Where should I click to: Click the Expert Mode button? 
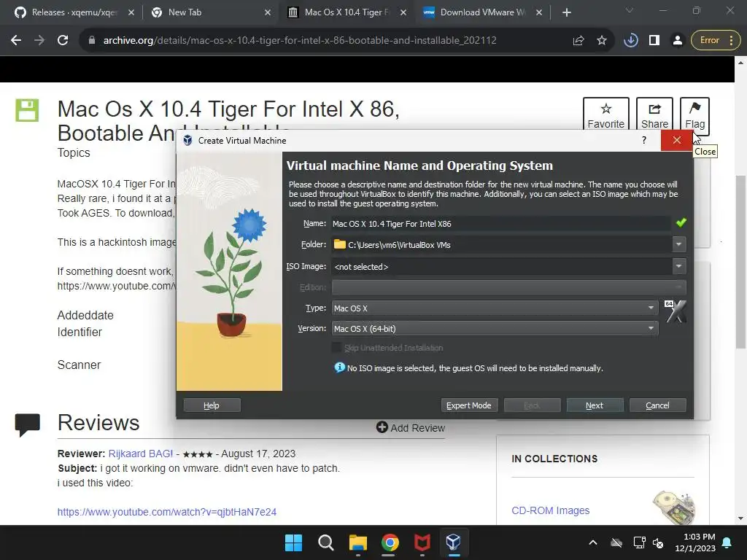pyautogui.click(x=469, y=405)
